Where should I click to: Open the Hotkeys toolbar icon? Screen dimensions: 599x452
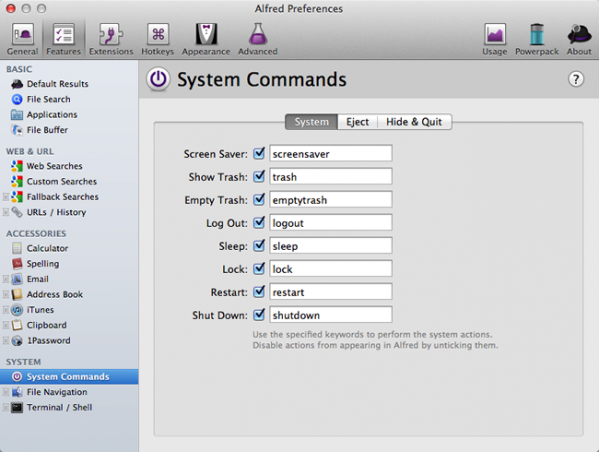[x=157, y=38]
